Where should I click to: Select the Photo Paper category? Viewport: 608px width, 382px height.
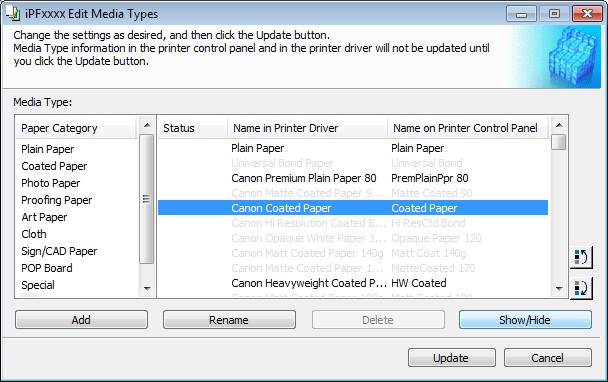(x=51, y=183)
